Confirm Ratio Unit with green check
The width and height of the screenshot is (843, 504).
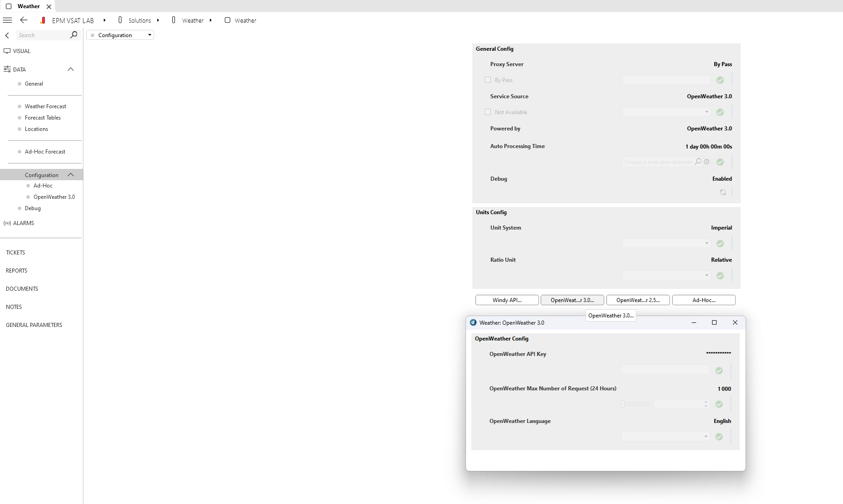point(720,276)
